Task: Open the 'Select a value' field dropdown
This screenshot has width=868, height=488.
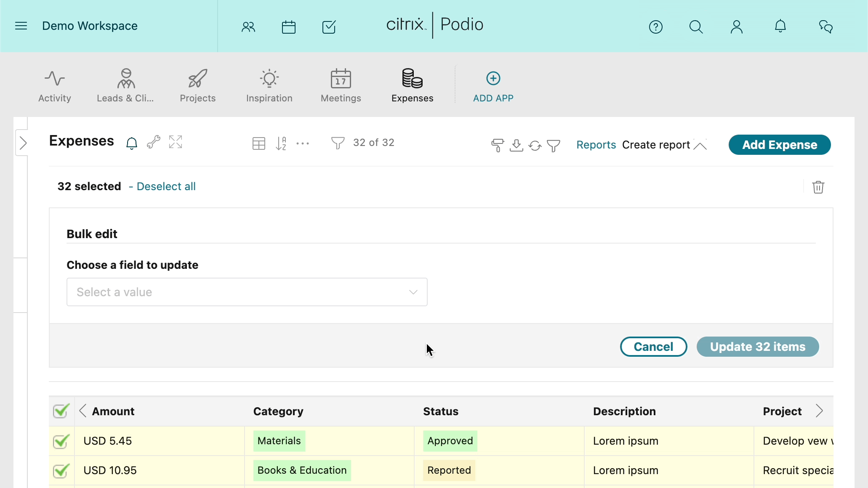Action: (x=247, y=292)
